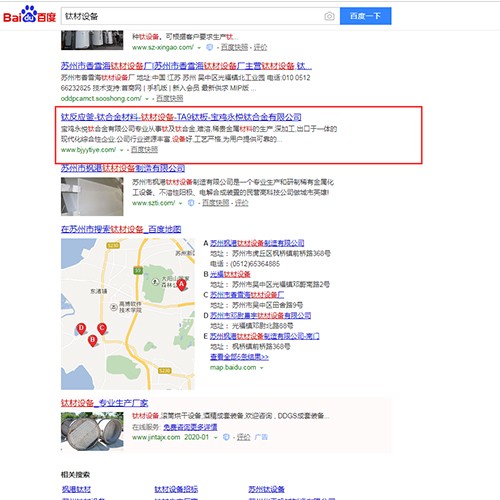Click 免费咨询更多详情 link
Viewport: 500px width, 500px height.
[190, 427]
